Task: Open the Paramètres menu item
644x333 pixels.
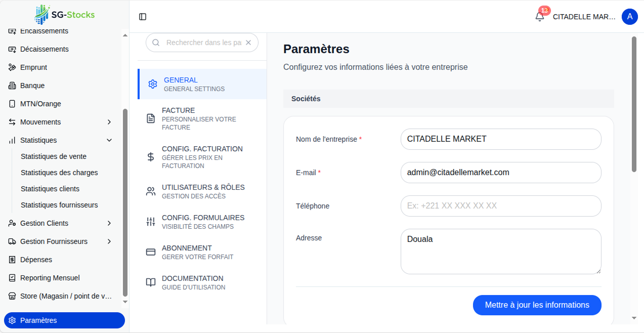Action: [x=64, y=320]
